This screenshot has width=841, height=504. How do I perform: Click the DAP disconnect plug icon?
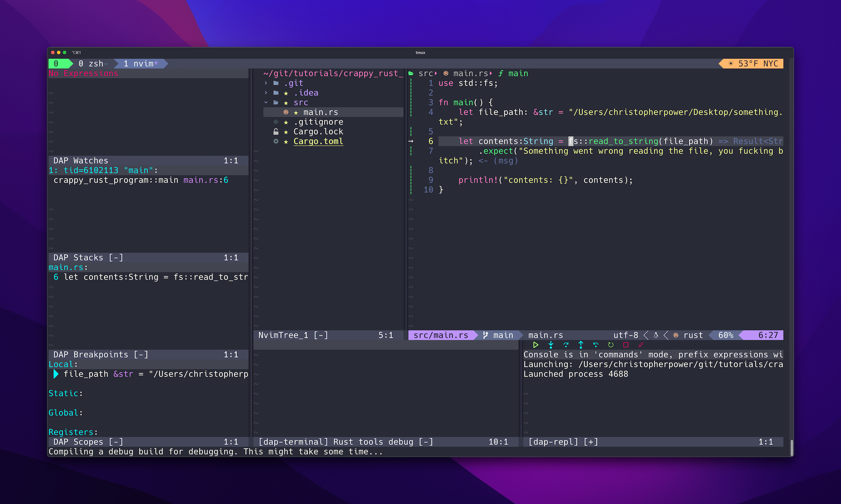pyautogui.click(x=641, y=345)
